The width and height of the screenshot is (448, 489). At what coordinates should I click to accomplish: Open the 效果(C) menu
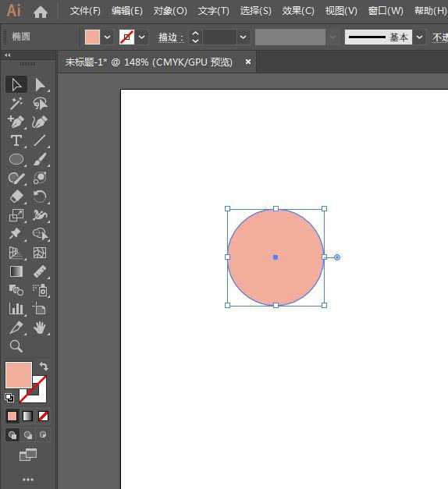[298, 11]
